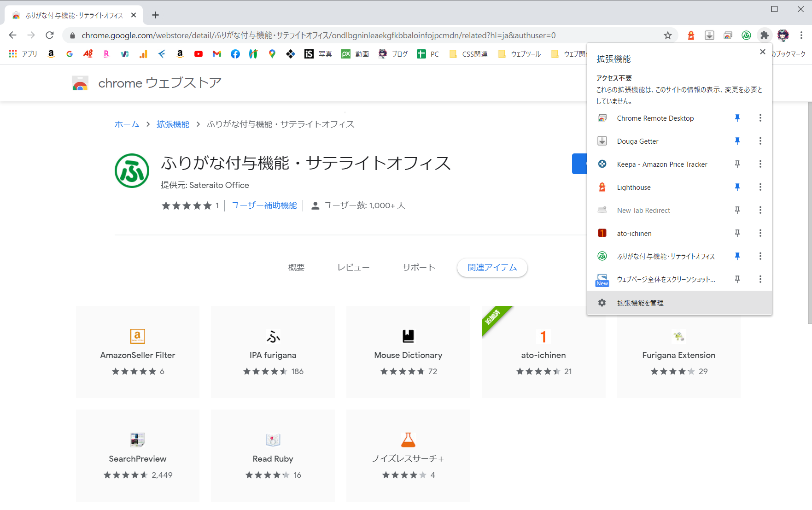Image resolution: width=812 pixels, height=510 pixels.
Task: Open the ユーザー補助機能 category link
Action: 264,205
